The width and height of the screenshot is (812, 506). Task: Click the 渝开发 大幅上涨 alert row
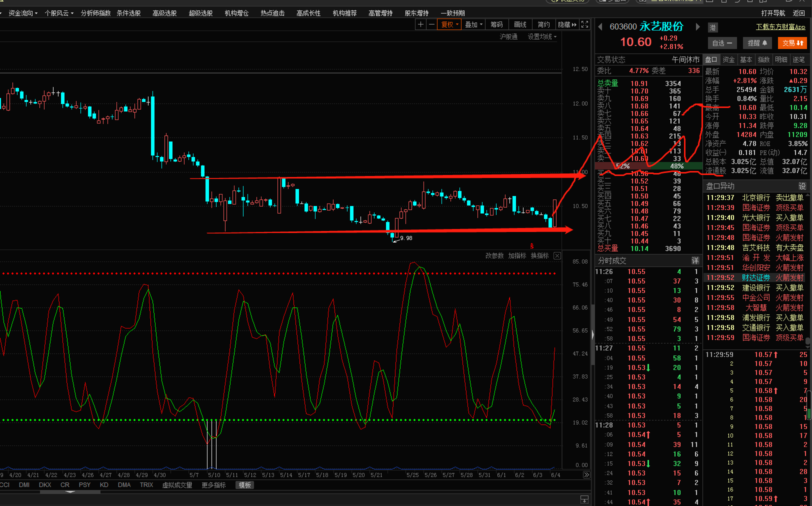click(x=755, y=257)
